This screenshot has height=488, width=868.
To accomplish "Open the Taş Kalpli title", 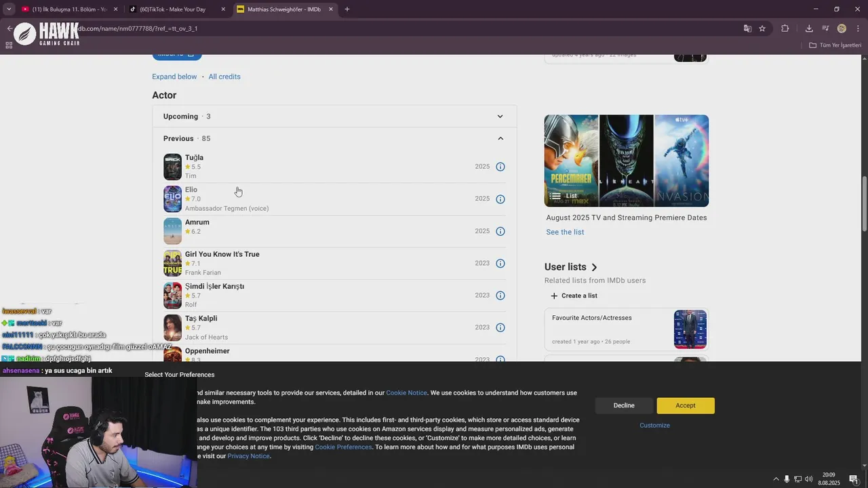I will [201, 319].
